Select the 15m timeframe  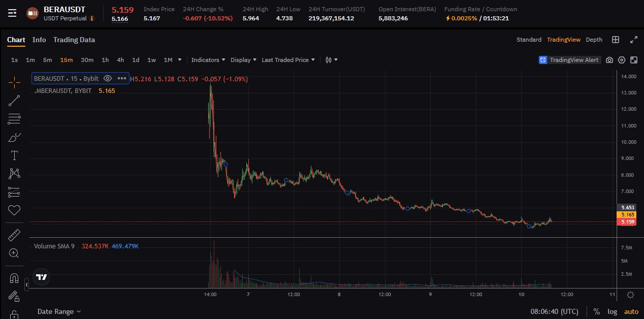(x=67, y=60)
